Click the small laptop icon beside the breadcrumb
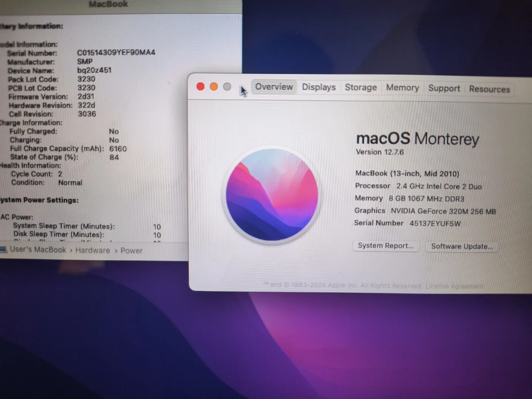The height and width of the screenshot is (399, 532). (x=4, y=250)
